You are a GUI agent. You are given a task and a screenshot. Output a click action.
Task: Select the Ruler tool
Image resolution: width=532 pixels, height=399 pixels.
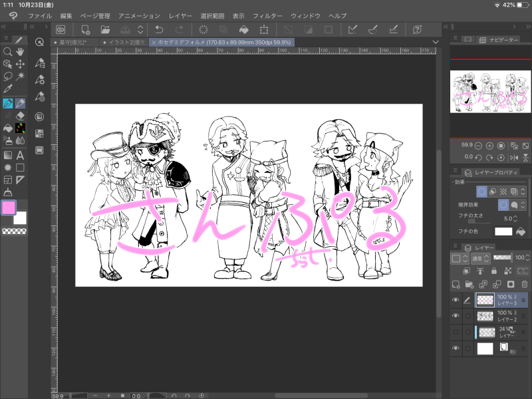(x=21, y=180)
